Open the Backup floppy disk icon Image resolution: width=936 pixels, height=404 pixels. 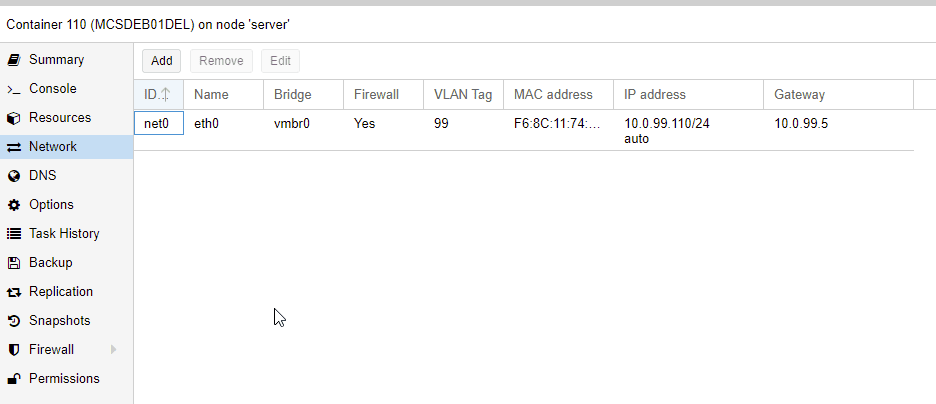[x=14, y=263]
